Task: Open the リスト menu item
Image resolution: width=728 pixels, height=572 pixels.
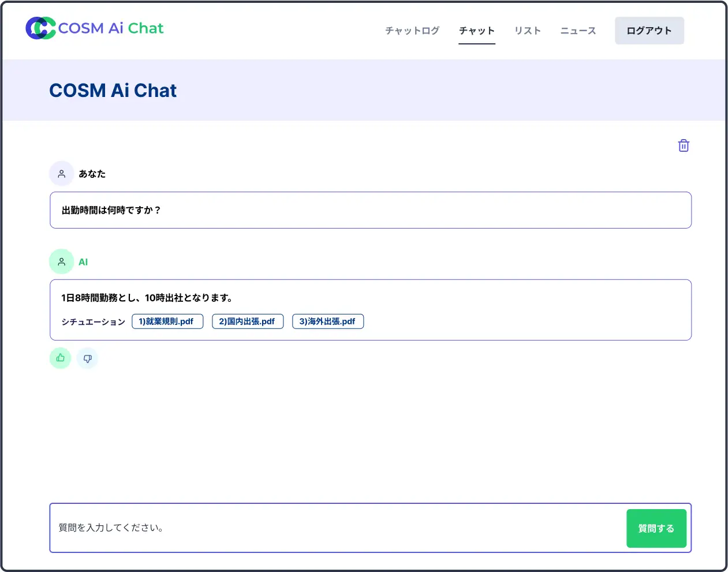Action: pyautogui.click(x=528, y=31)
